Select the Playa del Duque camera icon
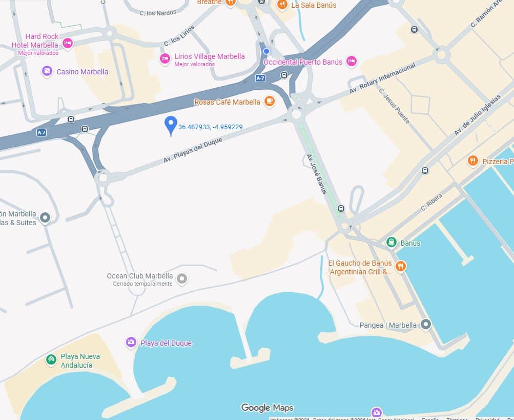The width and height of the screenshot is (514, 420). 131,342
